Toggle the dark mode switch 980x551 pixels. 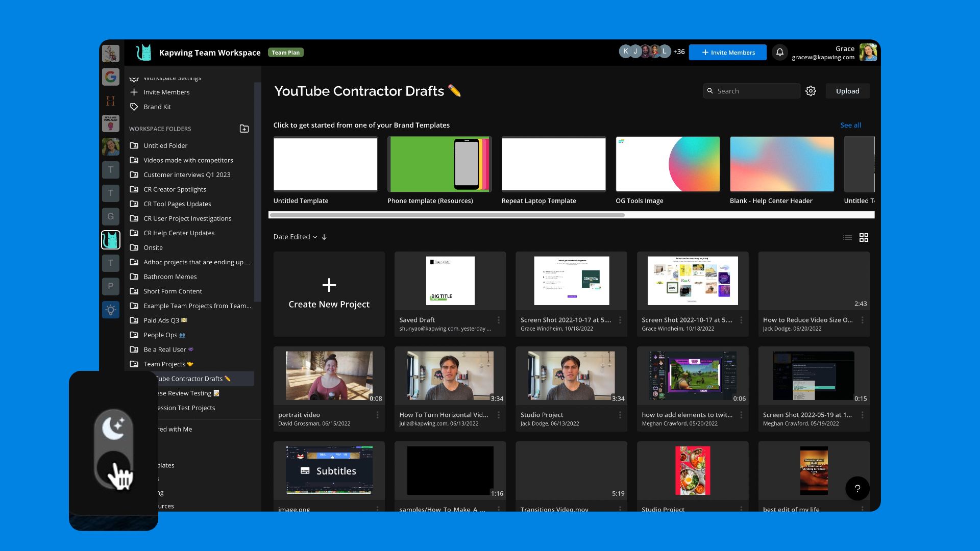[x=114, y=449]
